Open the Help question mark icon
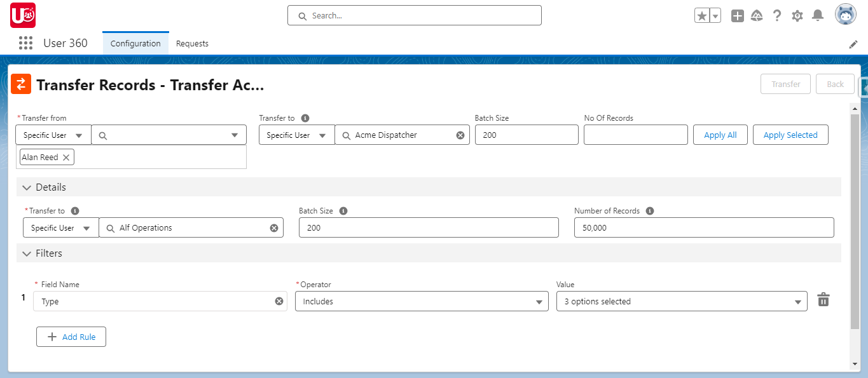The height and width of the screenshot is (378, 868). click(777, 16)
